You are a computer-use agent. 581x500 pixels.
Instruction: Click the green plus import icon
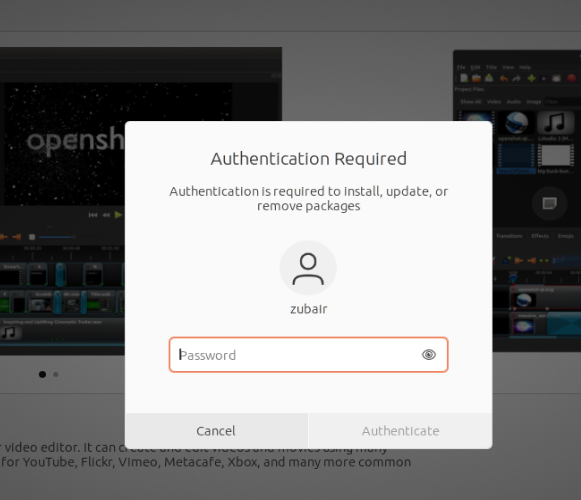coord(531,78)
